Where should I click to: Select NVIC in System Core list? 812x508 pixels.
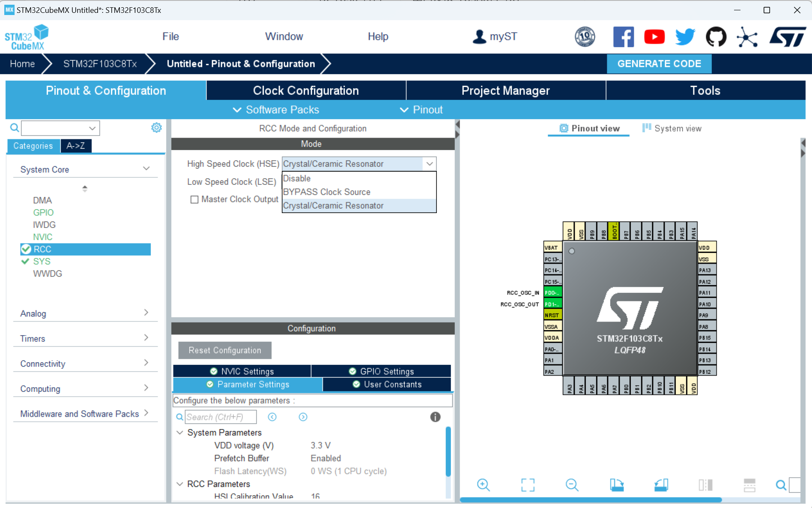(x=43, y=237)
